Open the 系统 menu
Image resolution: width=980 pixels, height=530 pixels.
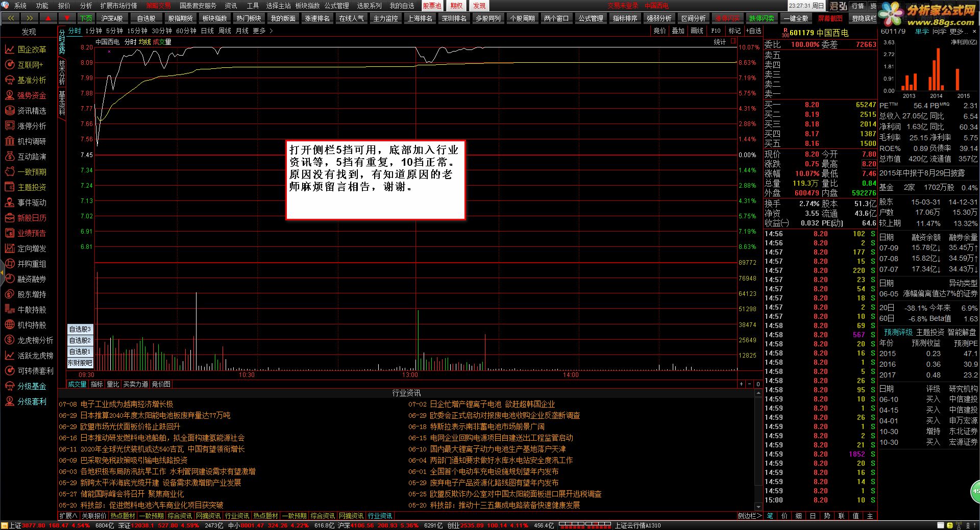coord(20,6)
